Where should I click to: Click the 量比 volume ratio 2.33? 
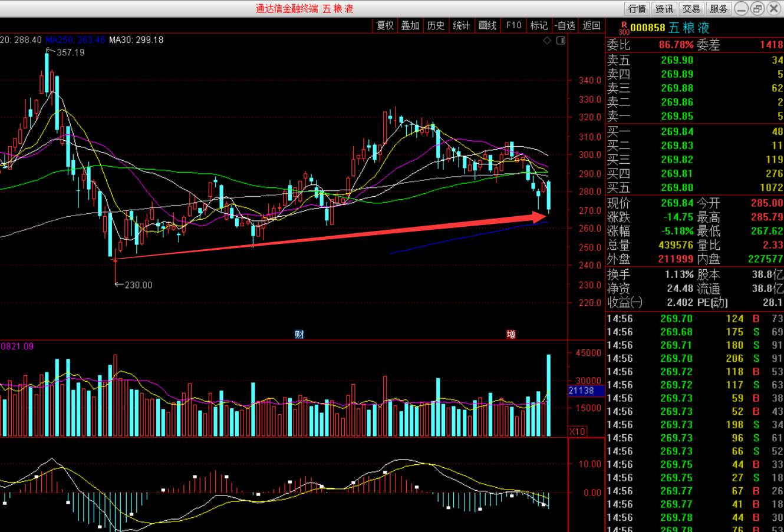[x=773, y=245]
